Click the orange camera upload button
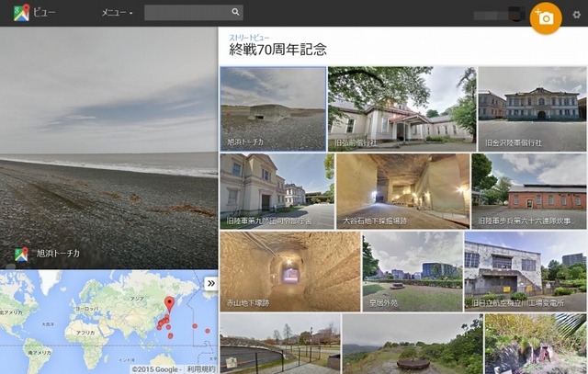This screenshot has height=374, width=588. (x=545, y=18)
